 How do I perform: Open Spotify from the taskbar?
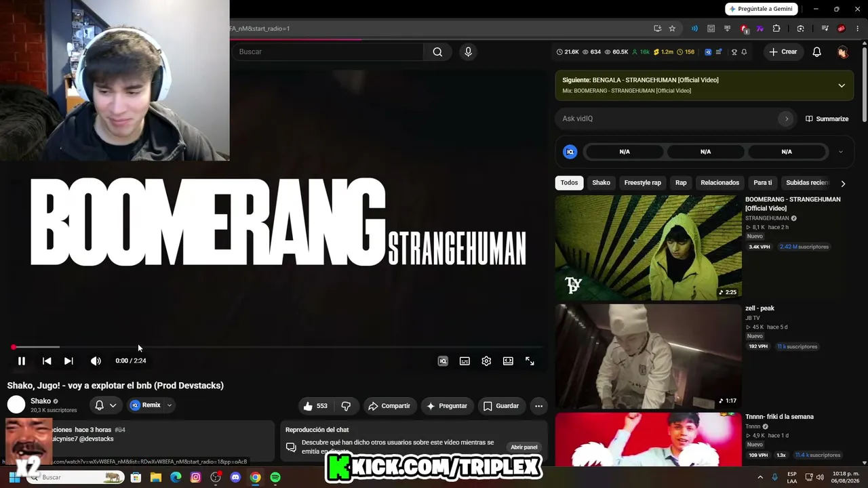click(275, 477)
